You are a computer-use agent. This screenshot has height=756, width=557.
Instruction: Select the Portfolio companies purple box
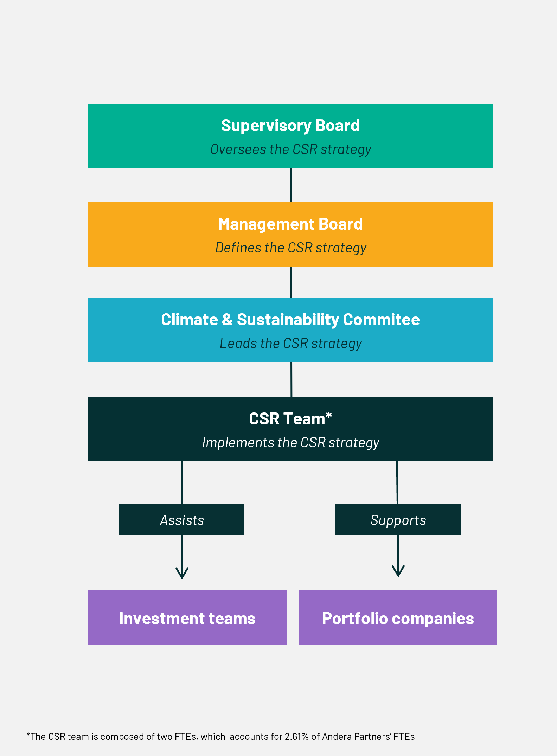coord(398,617)
